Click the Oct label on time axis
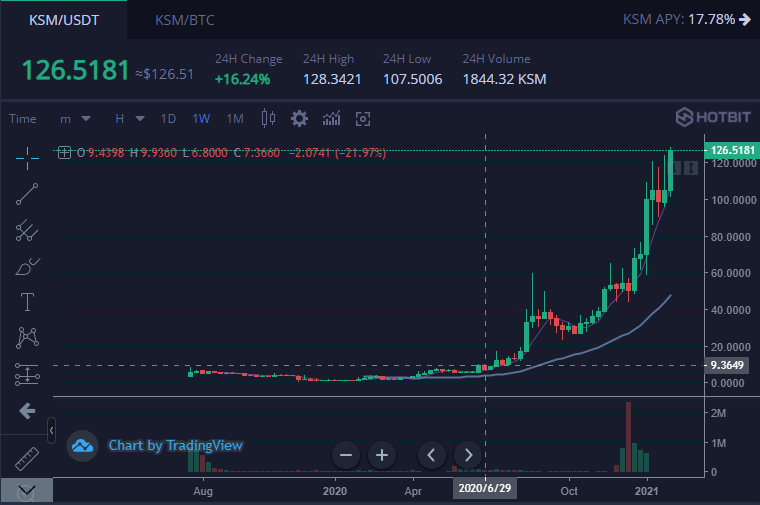This screenshot has height=505, width=760. (569, 491)
